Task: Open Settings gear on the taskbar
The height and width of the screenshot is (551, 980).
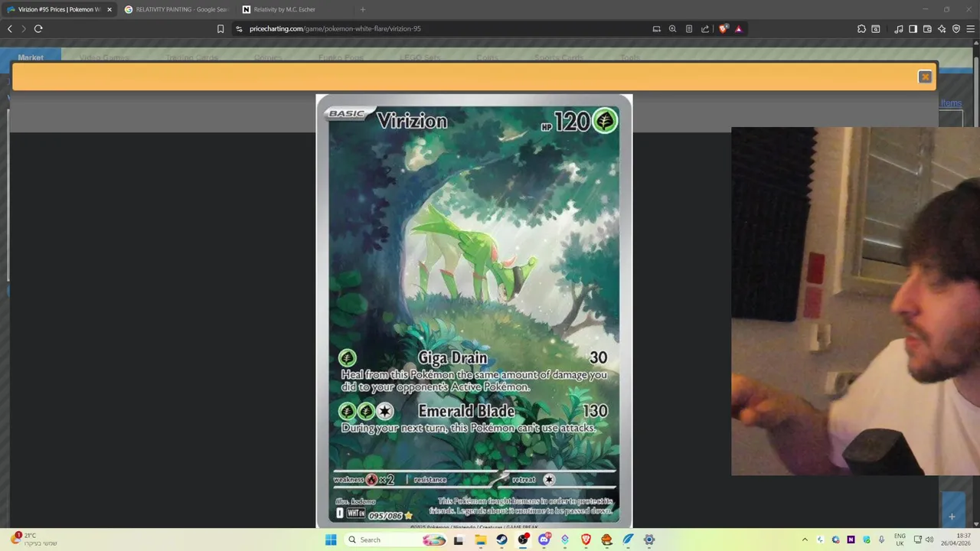Action: click(649, 540)
